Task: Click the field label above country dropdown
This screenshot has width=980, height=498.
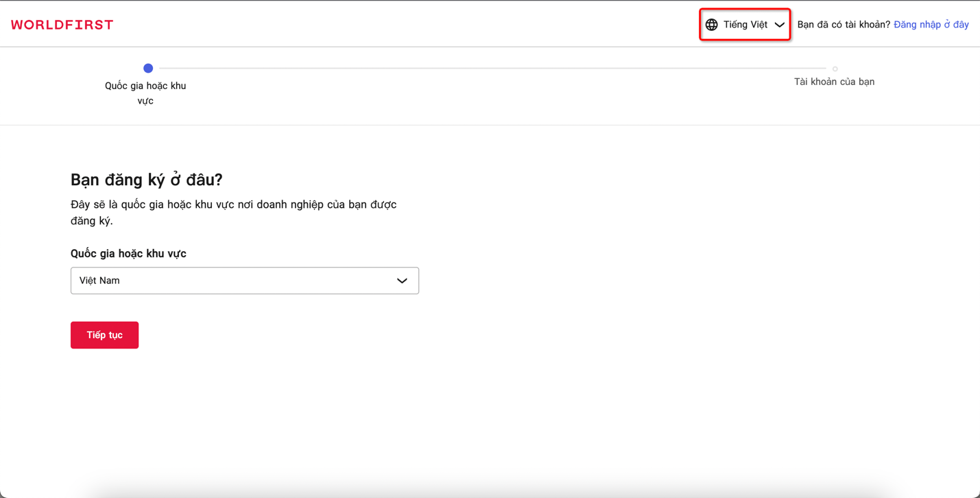Action: click(x=128, y=254)
